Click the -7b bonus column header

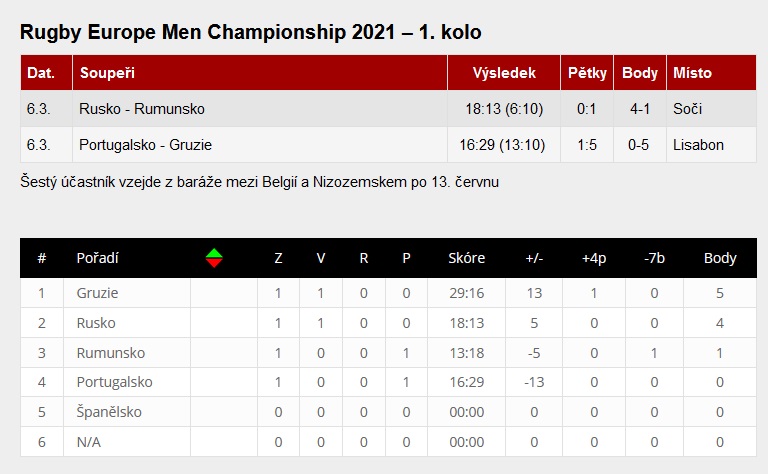(655, 258)
